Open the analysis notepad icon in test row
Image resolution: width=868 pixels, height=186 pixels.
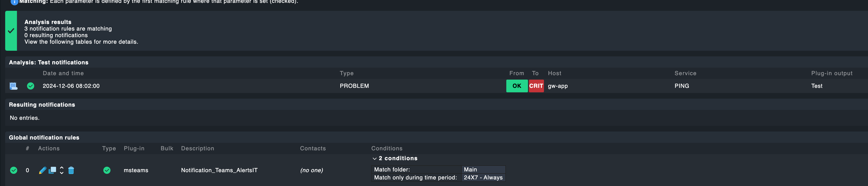click(x=13, y=86)
